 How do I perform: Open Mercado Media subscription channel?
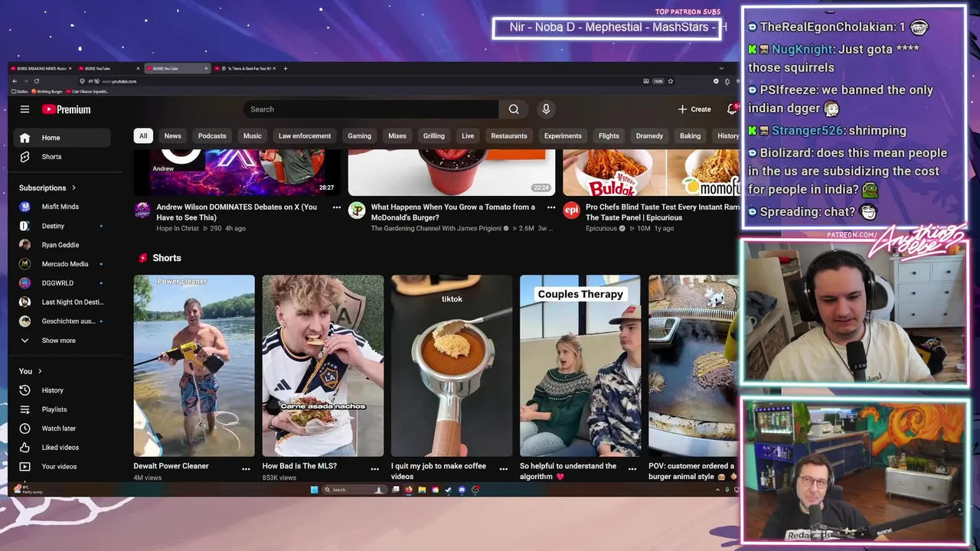62,264
